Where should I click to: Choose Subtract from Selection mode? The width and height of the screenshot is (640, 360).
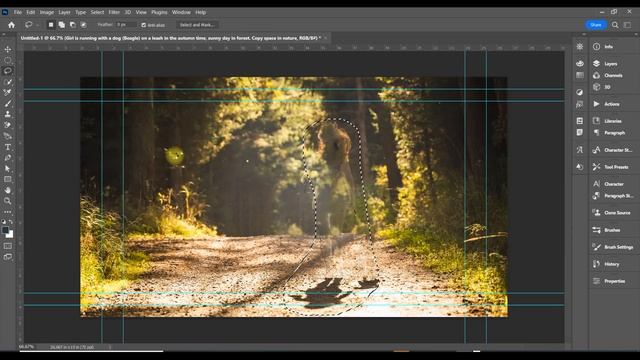coord(73,25)
